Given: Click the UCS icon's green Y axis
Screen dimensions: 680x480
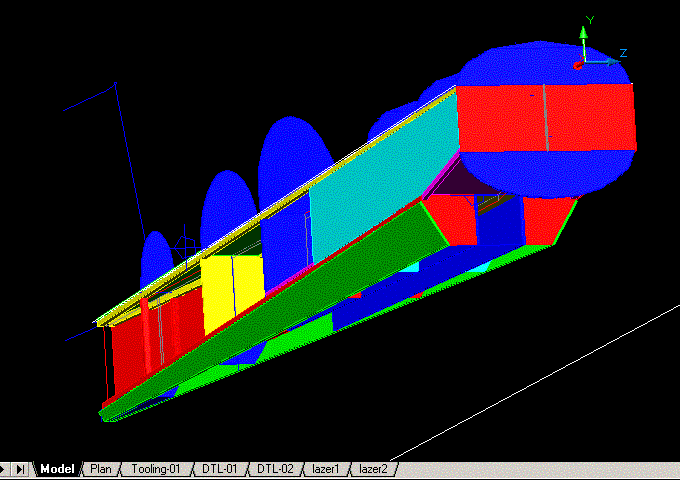Looking at the screenshot, I should (x=585, y=40).
